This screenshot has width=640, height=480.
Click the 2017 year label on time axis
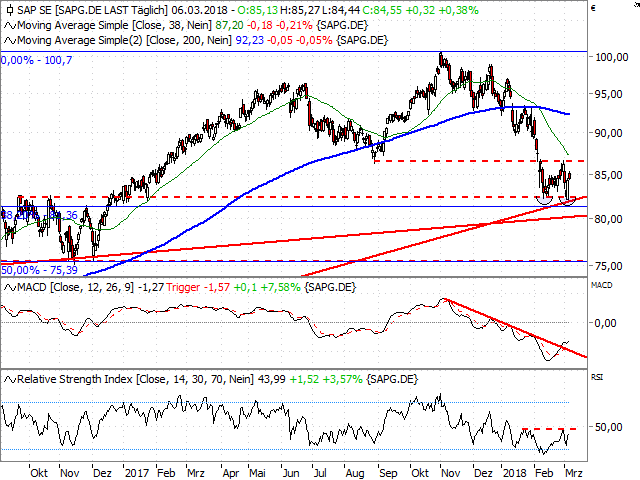coord(137,473)
